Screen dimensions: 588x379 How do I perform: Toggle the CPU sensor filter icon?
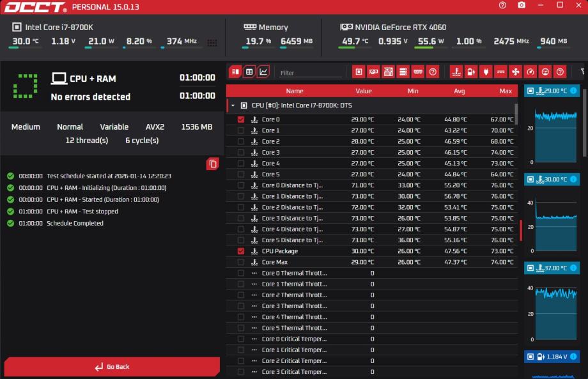[359, 72]
